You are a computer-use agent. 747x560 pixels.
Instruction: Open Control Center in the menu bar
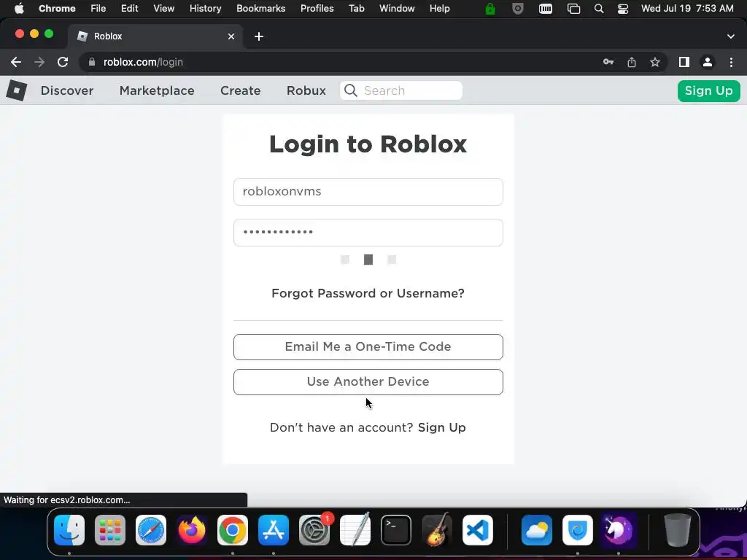pyautogui.click(x=623, y=9)
